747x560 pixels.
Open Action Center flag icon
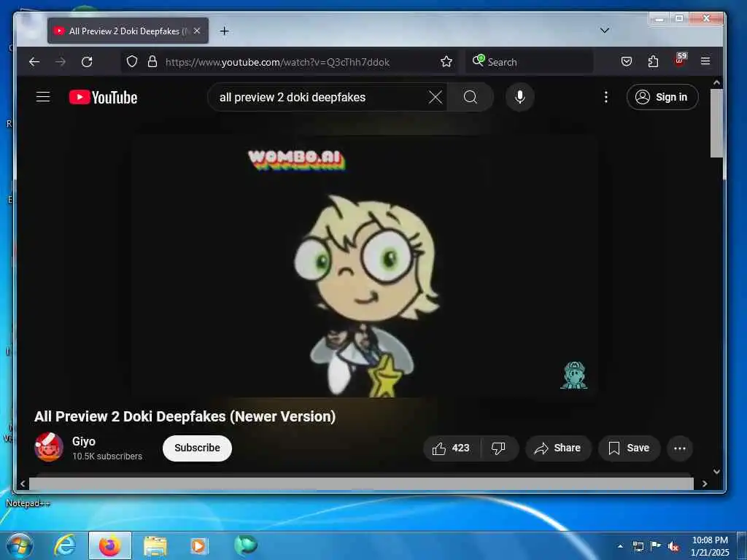[656, 545]
